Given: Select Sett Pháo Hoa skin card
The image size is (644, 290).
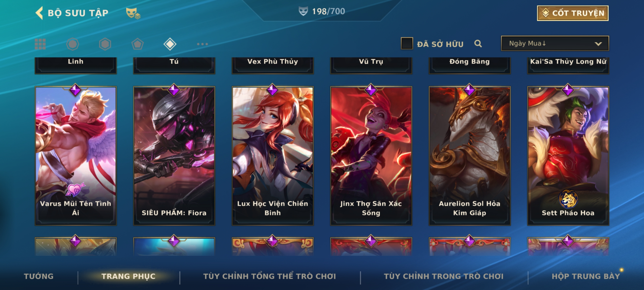Looking at the screenshot, I should (x=568, y=156).
